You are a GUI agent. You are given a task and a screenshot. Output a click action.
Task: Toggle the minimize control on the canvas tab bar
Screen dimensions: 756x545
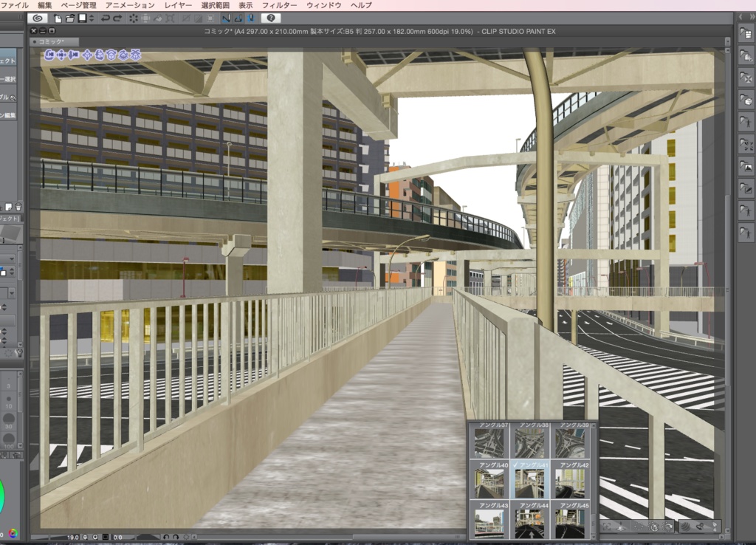[43, 32]
